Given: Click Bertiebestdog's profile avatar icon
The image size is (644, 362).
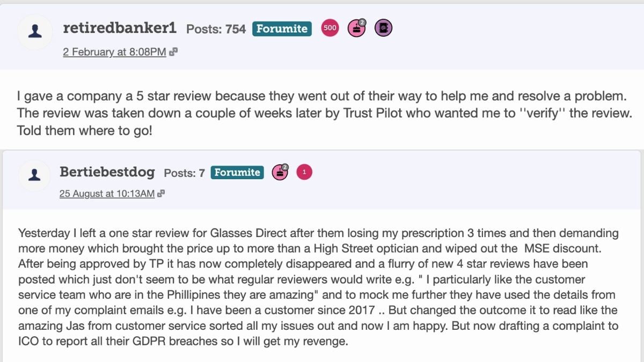Looking at the screenshot, I should point(35,175).
